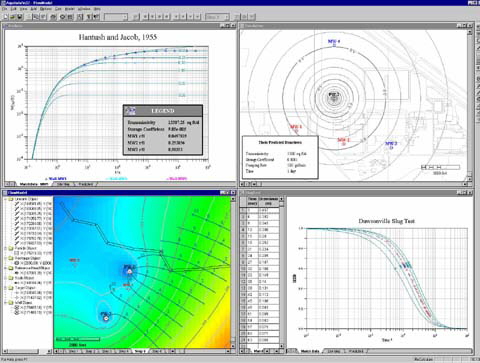The image size is (480, 363).
Task: Select the Target Object folder label
Action: coord(24,288)
